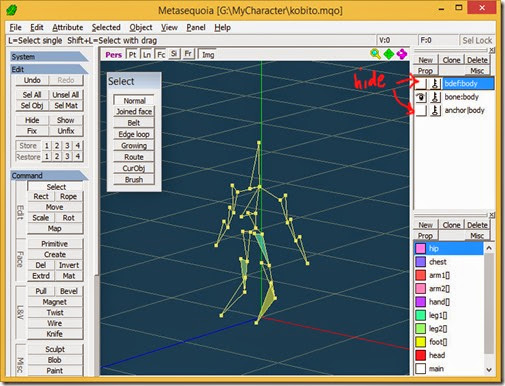Click lock icon beside anchor|body
505x386 pixels.
pos(435,110)
